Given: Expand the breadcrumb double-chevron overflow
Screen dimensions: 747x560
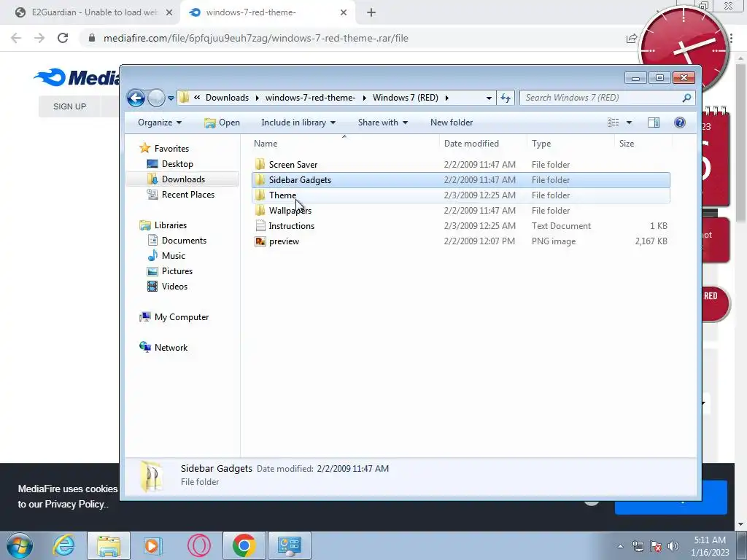Looking at the screenshot, I should 197,98.
